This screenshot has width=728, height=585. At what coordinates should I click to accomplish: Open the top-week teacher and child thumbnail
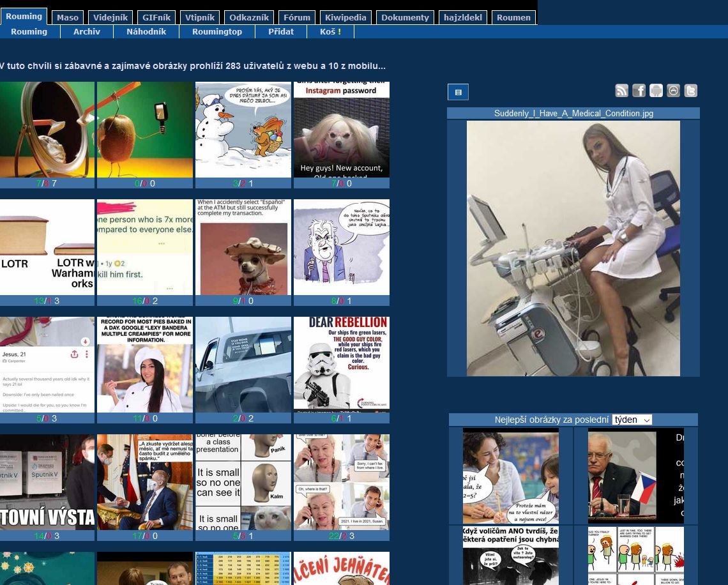coord(511,476)
